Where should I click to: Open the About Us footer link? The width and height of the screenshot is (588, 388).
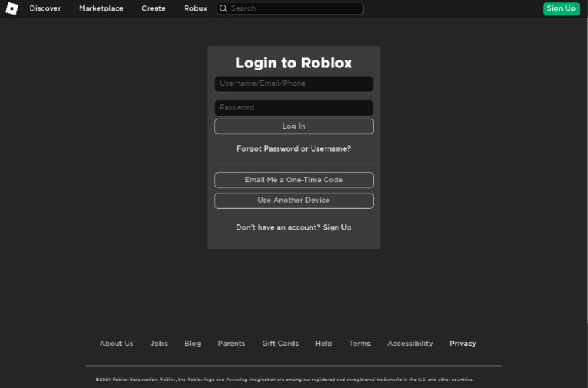116,344
